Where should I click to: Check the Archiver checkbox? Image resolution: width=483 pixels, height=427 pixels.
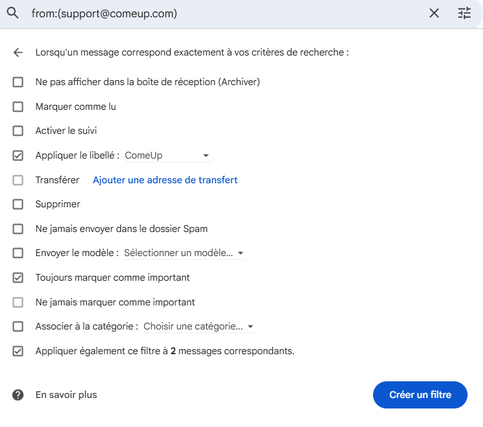[18, 82]
